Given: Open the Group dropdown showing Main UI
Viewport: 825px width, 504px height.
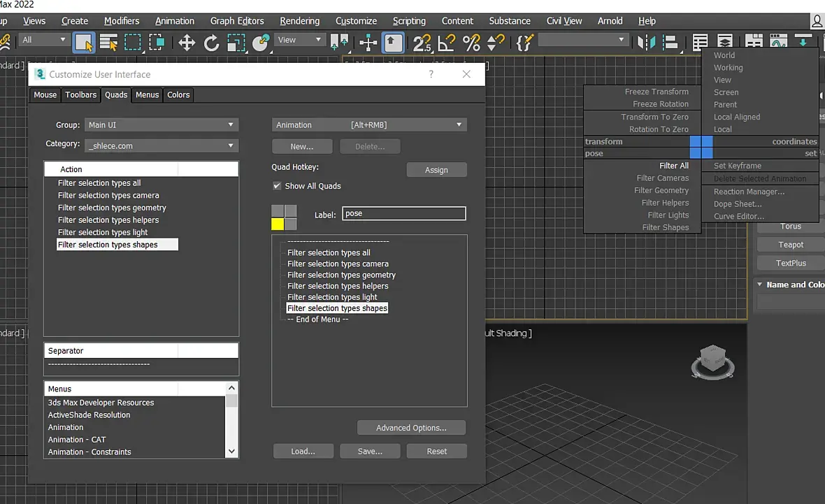Looking at the screenshot, I should tap(161, 124).
